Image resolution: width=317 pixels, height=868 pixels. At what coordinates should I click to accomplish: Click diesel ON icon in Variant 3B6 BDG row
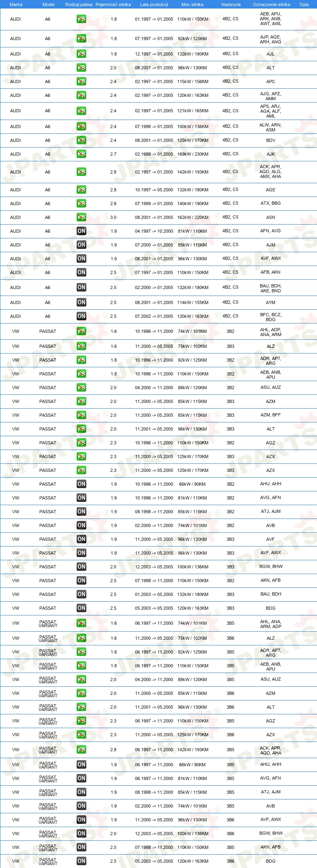coord(81,861)
